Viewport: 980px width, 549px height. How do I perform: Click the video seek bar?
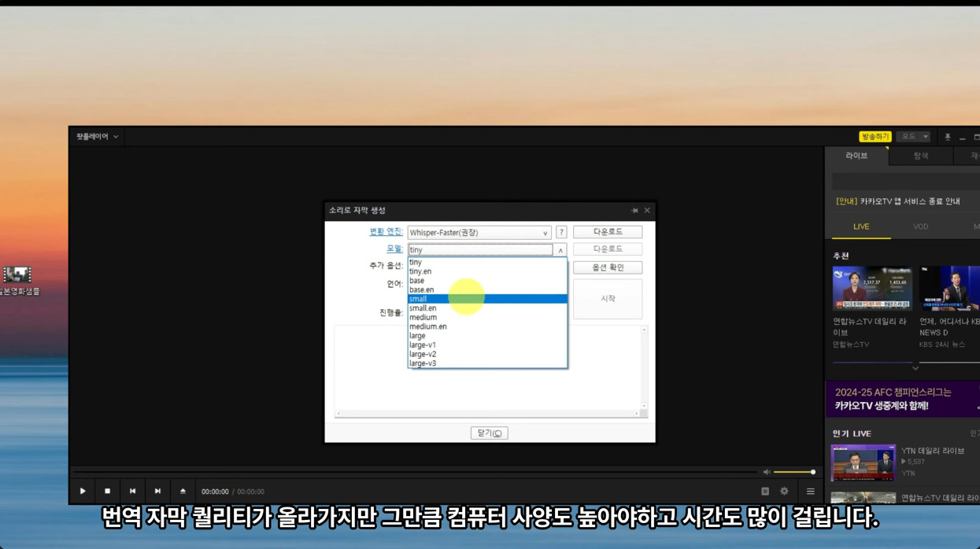tap(415, 472)
